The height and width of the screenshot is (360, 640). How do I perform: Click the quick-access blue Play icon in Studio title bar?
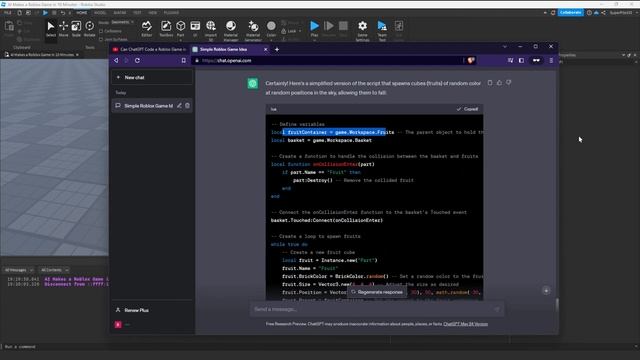[x=45, y=13]
